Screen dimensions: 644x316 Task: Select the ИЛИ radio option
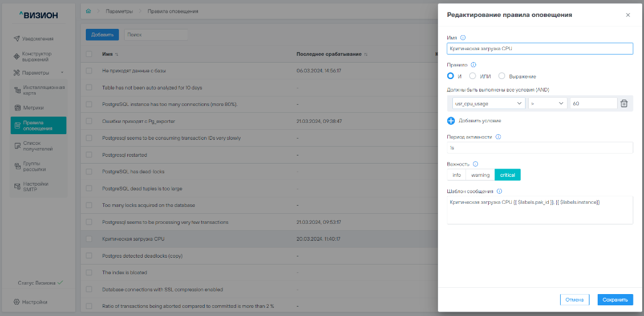click(475, 76)
